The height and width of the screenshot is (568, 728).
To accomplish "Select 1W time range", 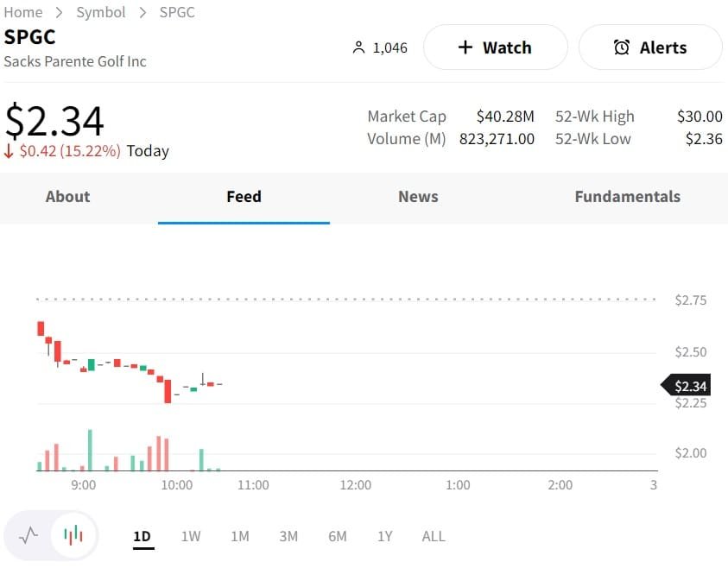I will coord(191,536).
